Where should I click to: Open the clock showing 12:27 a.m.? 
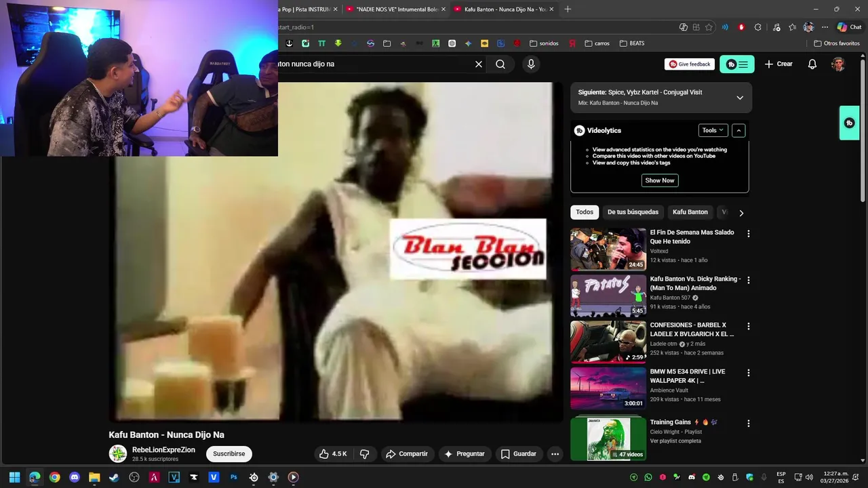tap(835, 477)
